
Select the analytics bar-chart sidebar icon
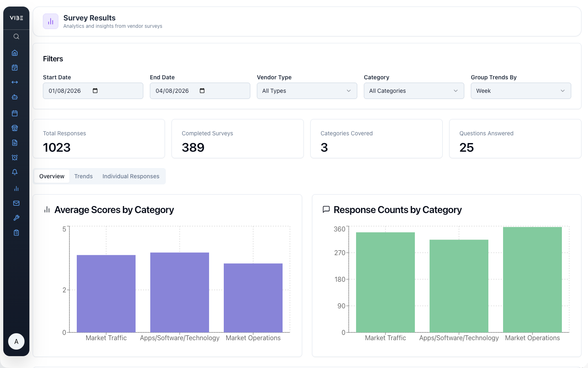[x=16, y=188]
